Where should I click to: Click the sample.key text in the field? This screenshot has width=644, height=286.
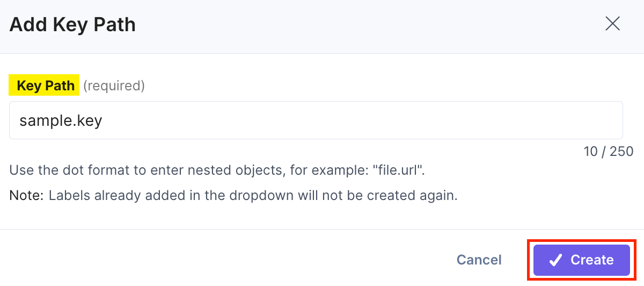pos(61,120)
